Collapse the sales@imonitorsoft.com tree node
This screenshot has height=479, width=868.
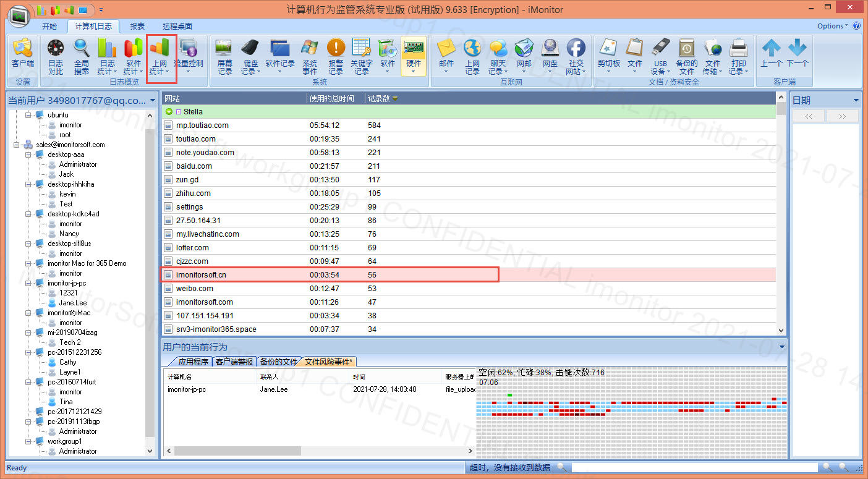17,145
